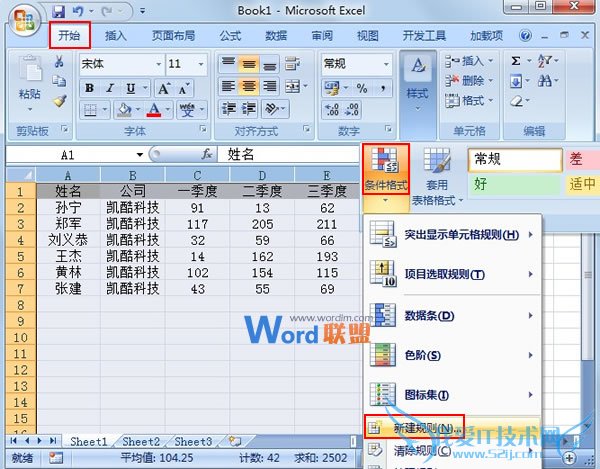The width and height of the screenshot is (600, 469).
Task: Open number format 常规 dropdown
Action: coord(386,64)
